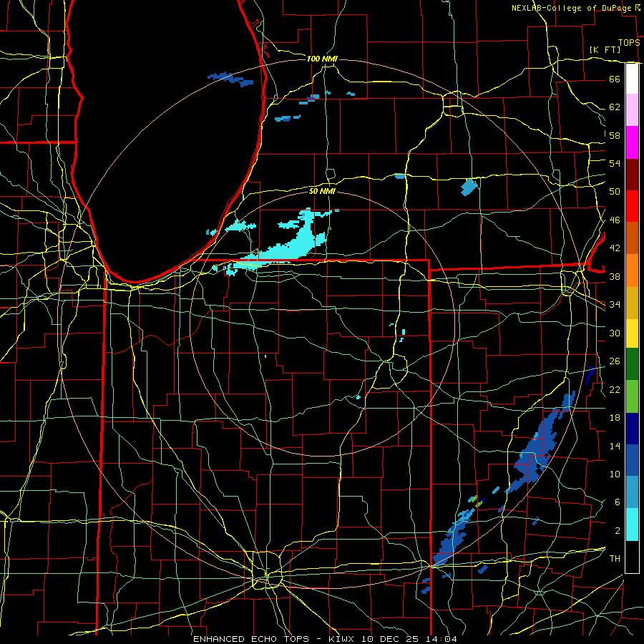Click the 10 legend value
This screenshot has height=644, width=644.
point(615,474)
